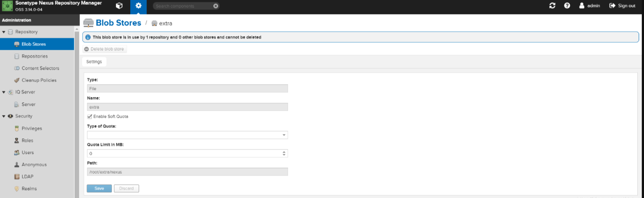
Task: Toggle Enable Soft Quota checkbox
Action: tap(90, 116)
